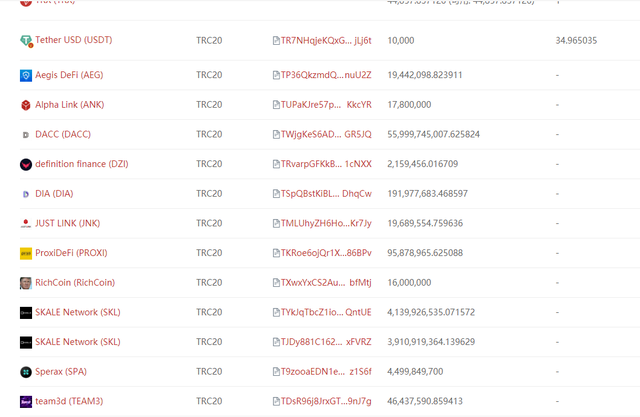Open the Alpha Link (ANK) token link
The height and width of the screenshot is (417, 640).
(69, 105)
